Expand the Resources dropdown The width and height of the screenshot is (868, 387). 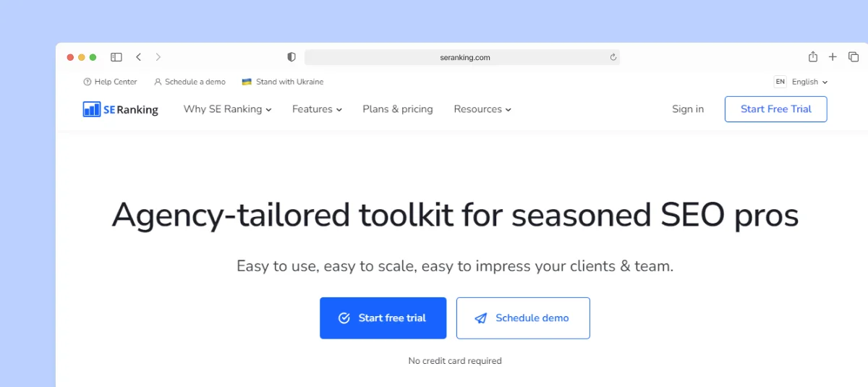482,109
